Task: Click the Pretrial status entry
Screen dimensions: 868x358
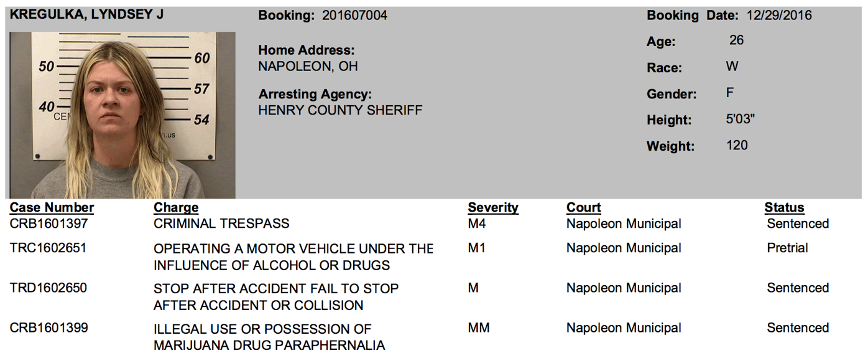Action: (x=787, y=248)
